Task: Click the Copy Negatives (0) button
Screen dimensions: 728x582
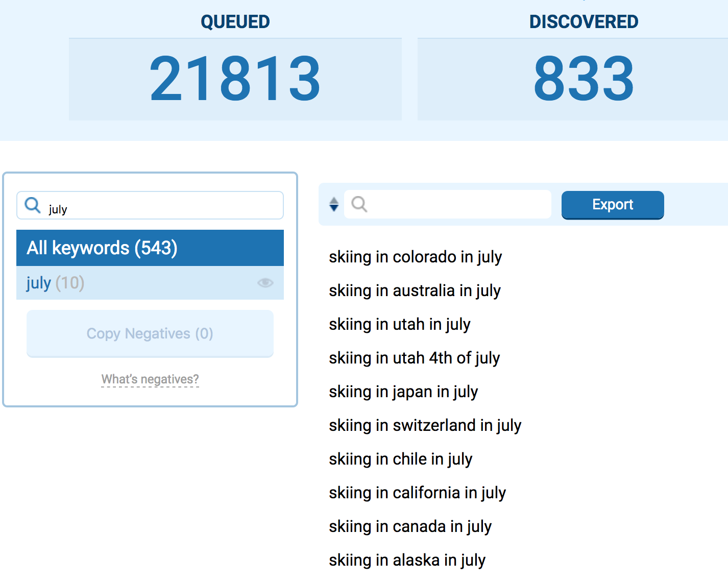Action: coord(150,333)
